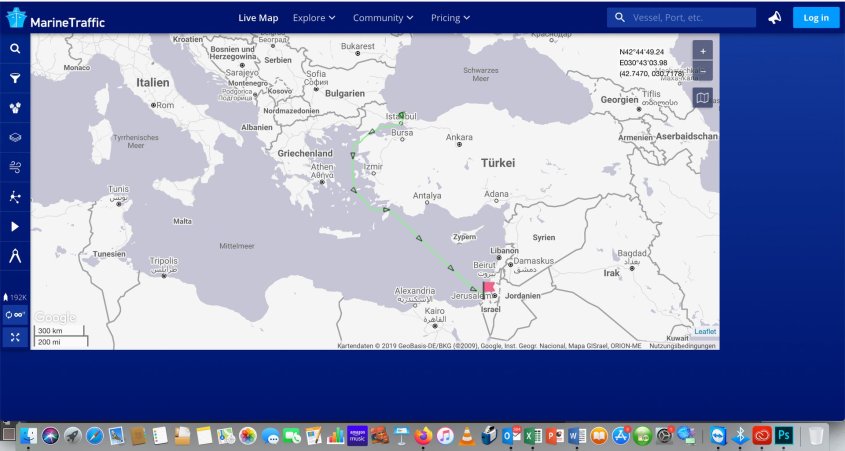Open Safari from the dock

point(94,435)
